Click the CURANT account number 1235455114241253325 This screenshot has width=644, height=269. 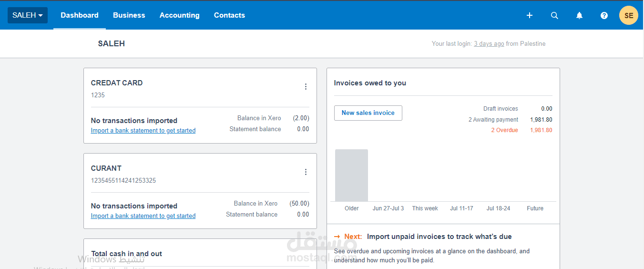123,181
